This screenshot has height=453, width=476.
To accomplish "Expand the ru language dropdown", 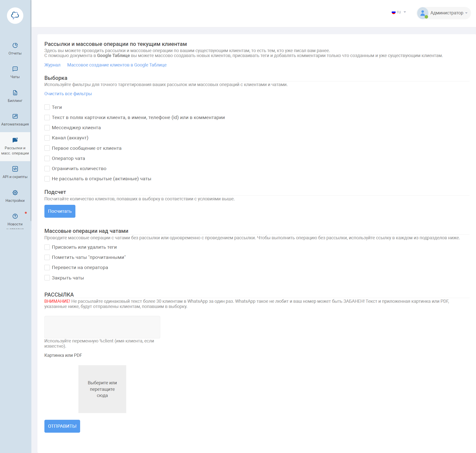I will click(x=399, y=12).
